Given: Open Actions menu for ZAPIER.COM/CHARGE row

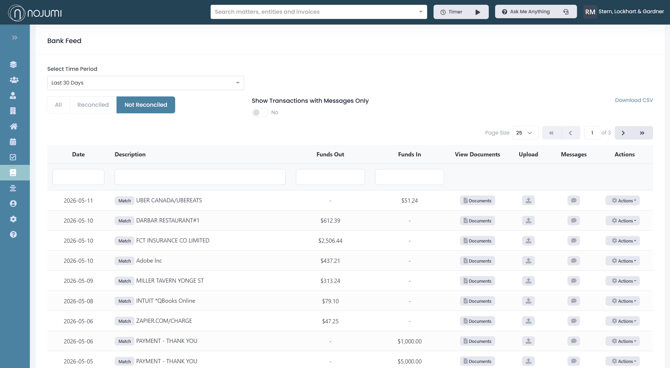Looking at the screenshot, I should click(x=623, y=321).
